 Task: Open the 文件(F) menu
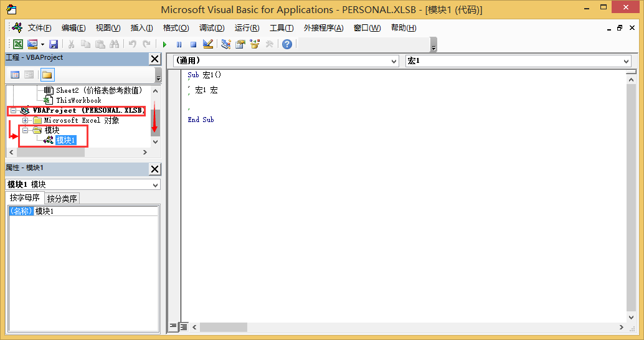[x=39, y=28]
